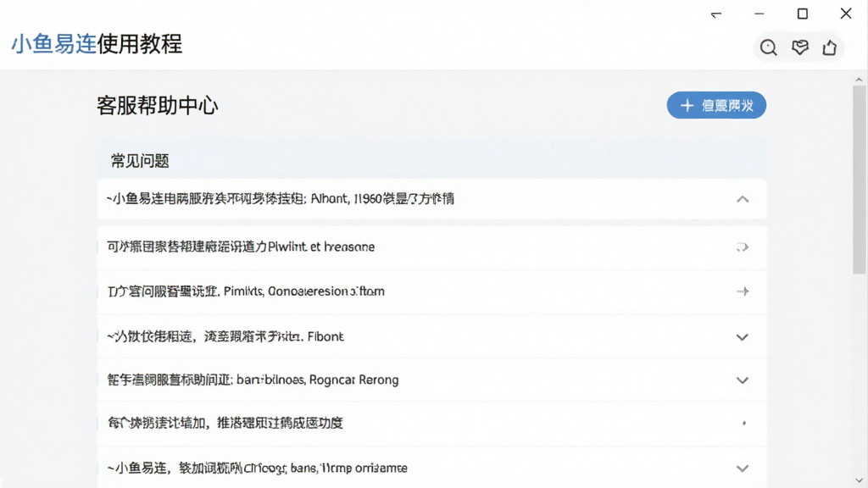Click the scrollbar down arrow

(860, 480)
